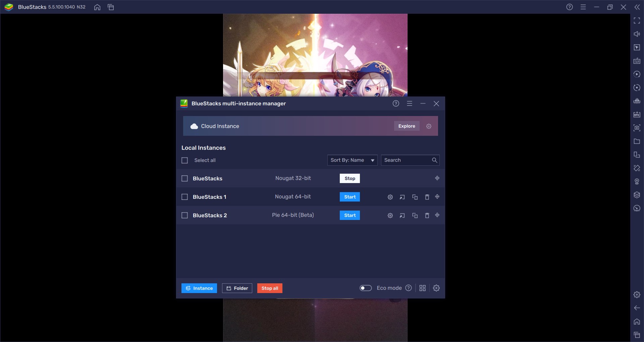The width and height of the screenshot is (644, 342).
Task: Click the "Local Instances" heading
Action: coord(204,148)
